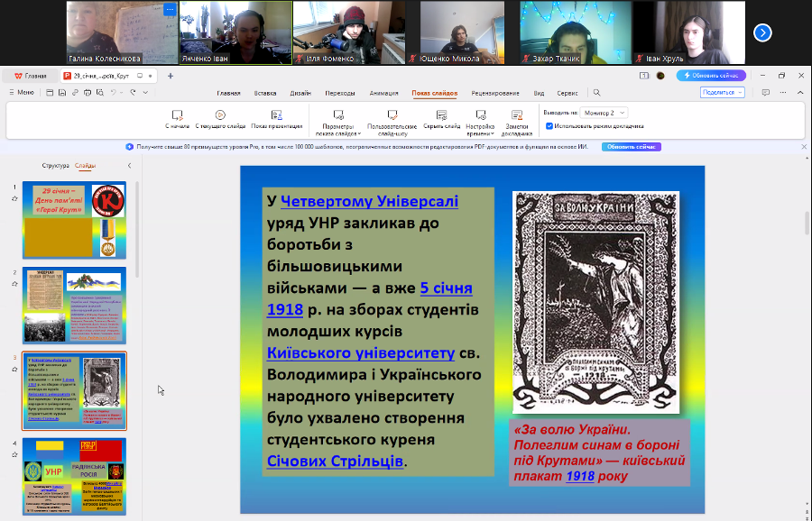Click the Скрыть слайд hide slide icon
The width and height of the screenshot is (812, 521).
(442, 114)
